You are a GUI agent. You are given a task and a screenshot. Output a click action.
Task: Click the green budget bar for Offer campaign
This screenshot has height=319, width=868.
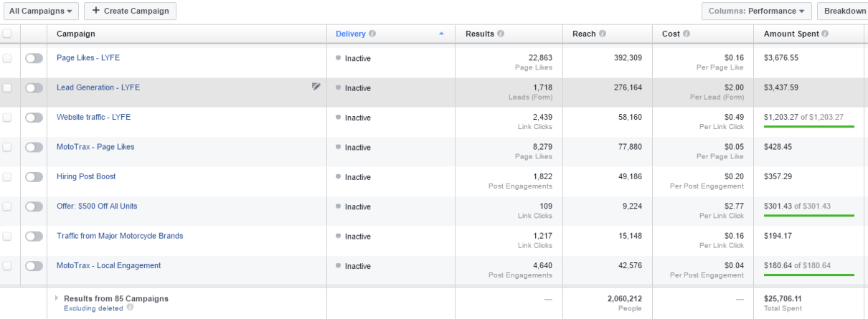coord(808,215)
